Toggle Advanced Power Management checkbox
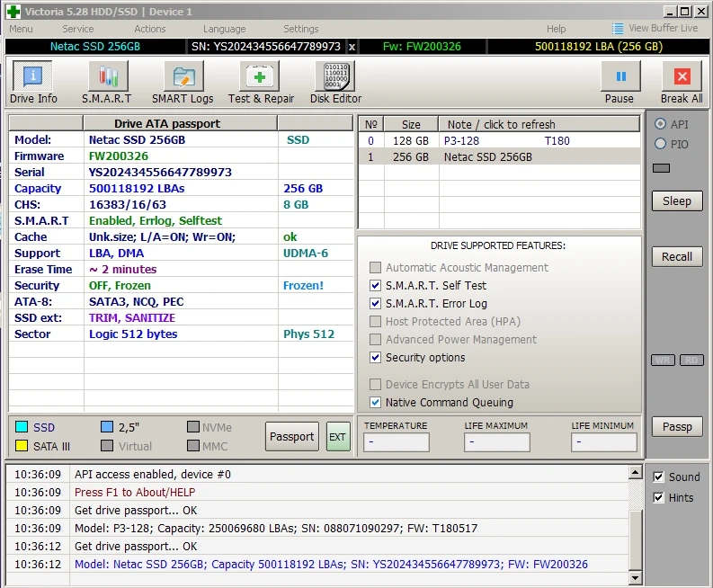This screenshot has height=588, width=713. pyautogui.click(x=375, y=339)
